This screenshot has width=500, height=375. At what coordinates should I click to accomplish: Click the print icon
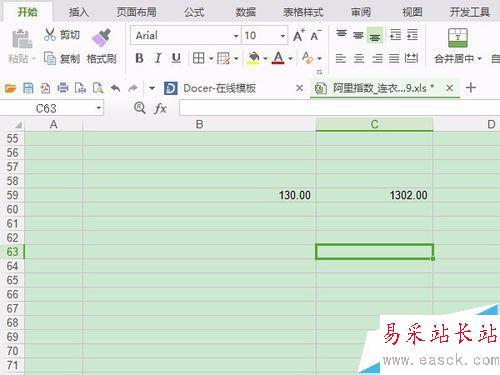pos(63,88)
